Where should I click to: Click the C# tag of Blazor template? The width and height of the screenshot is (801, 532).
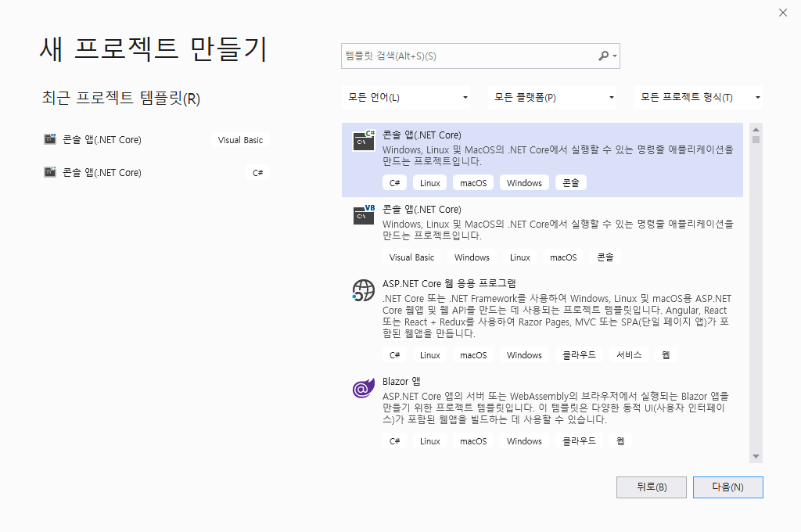click(x=394, y=440)
